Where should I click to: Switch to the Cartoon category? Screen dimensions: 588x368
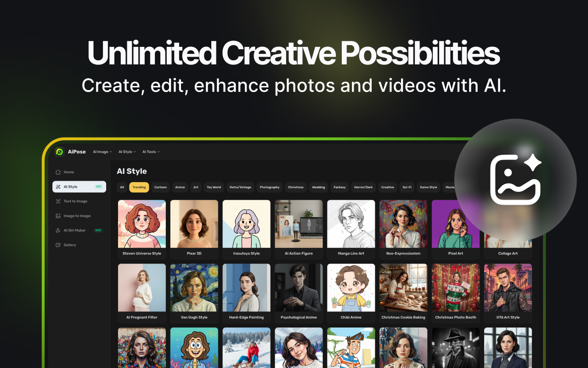[160, 187]
